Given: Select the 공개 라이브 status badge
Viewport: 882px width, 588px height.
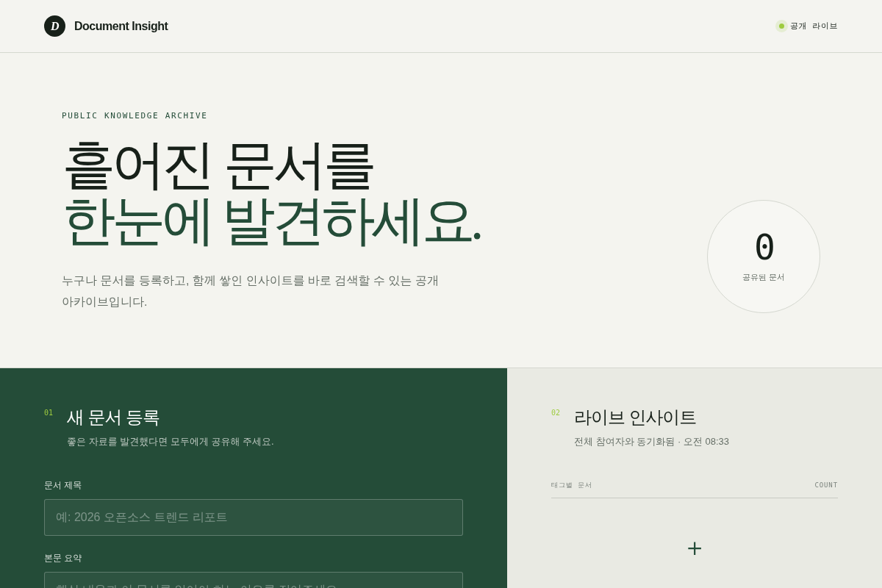Looking at the screenshot, I should (806, 26).
